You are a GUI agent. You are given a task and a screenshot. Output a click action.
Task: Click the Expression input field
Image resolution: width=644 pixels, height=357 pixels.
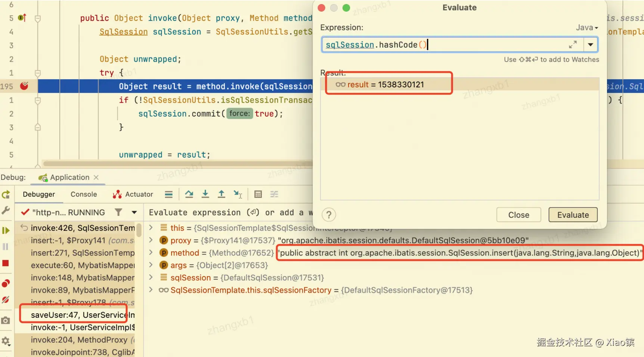click(445, 45)
